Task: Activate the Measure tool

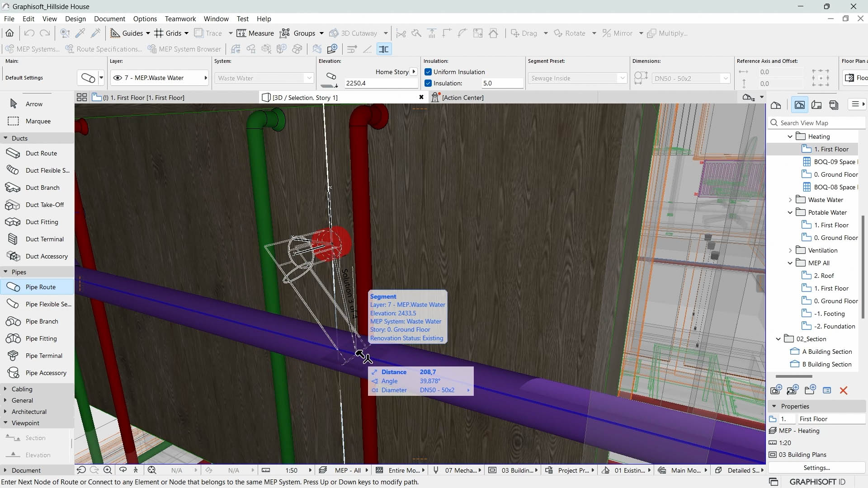Action: [255, 33]
